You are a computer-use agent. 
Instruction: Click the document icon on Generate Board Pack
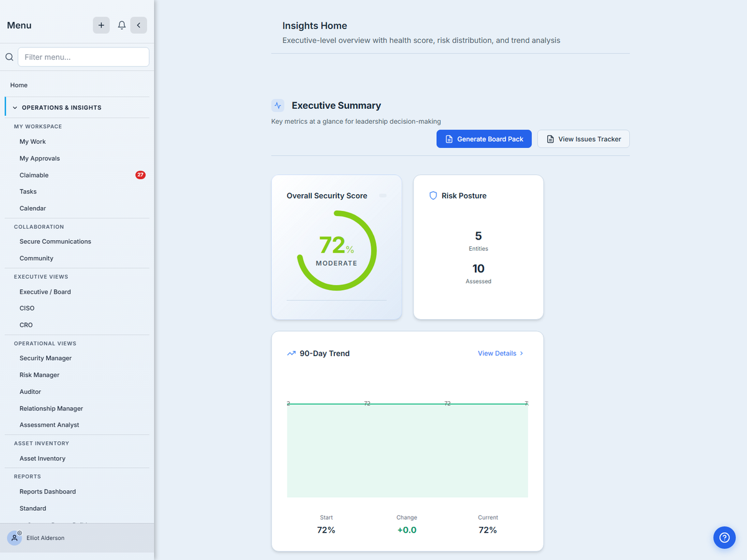point(449,139)
